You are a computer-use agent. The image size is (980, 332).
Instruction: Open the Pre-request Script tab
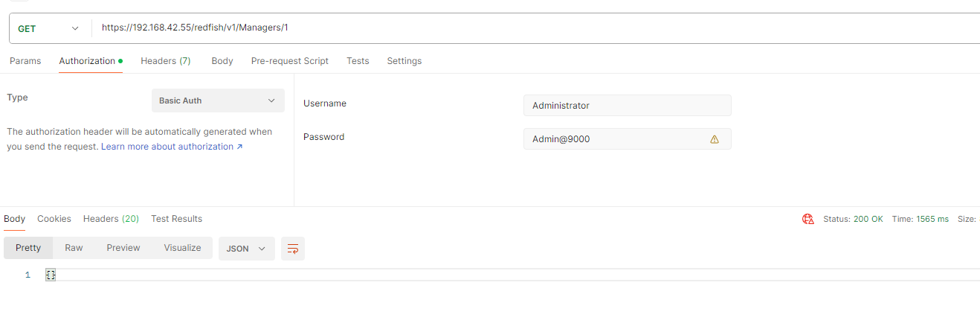(x=289, y=61)
